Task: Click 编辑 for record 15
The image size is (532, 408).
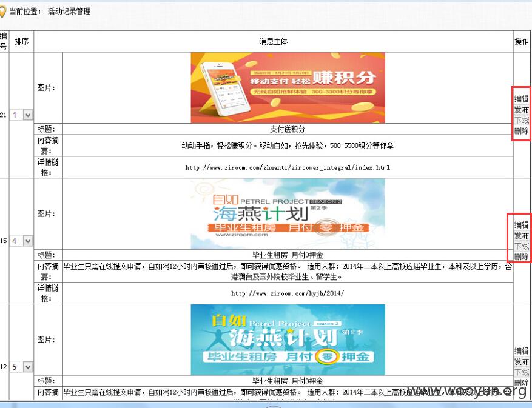Action: [522, 225]
